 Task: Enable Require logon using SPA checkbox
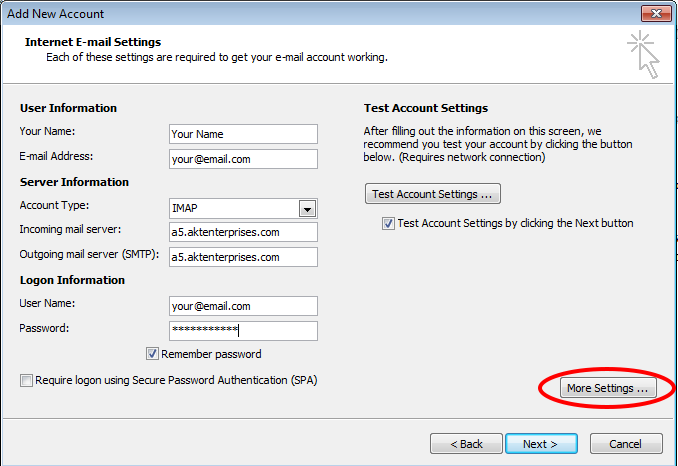pyautogui.click(x=25, y=381)
